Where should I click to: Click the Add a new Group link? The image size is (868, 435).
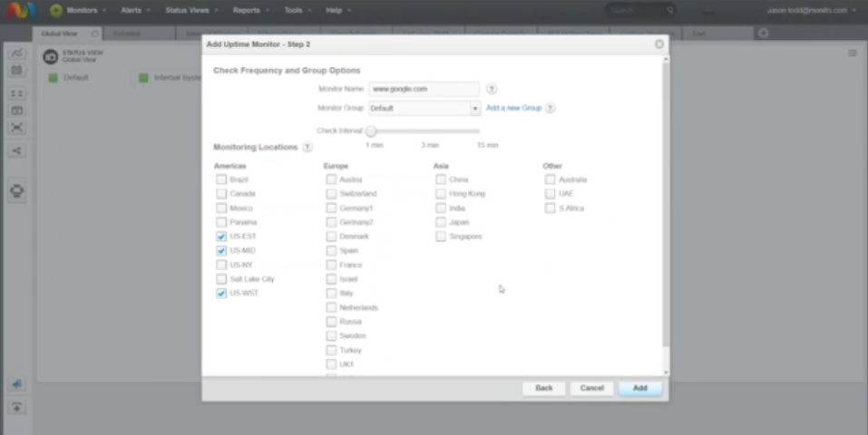click(x=513, y=108)
